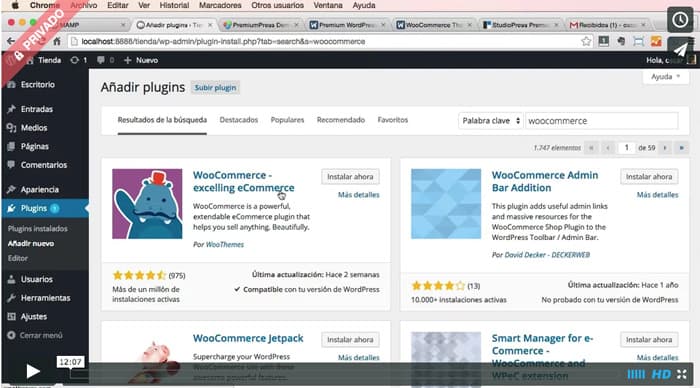Screen dimensions: 700x388
Task: Open Medios in the sidebar
Action: (x=34, y=128)
